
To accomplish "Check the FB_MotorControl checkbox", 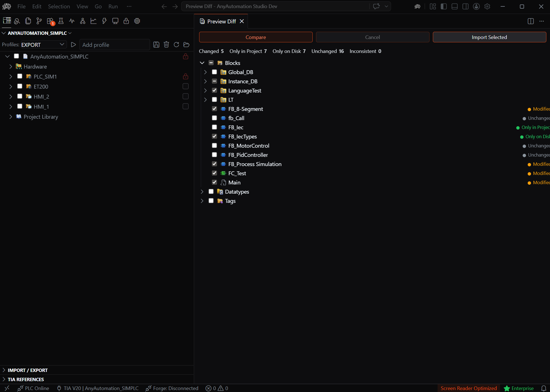I will click(214, 146).
